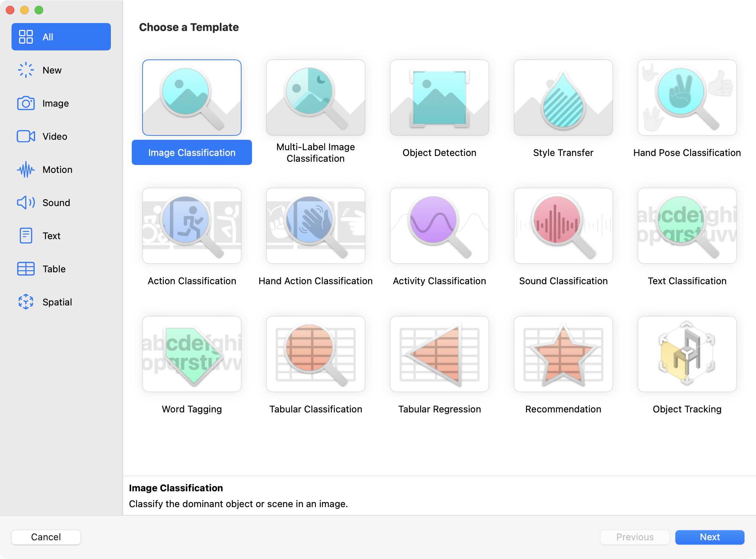The height and width of the screenshot is (559, 756).
Task: Select the Table category icon in the sidebar
Action: (x=26, y=269)
